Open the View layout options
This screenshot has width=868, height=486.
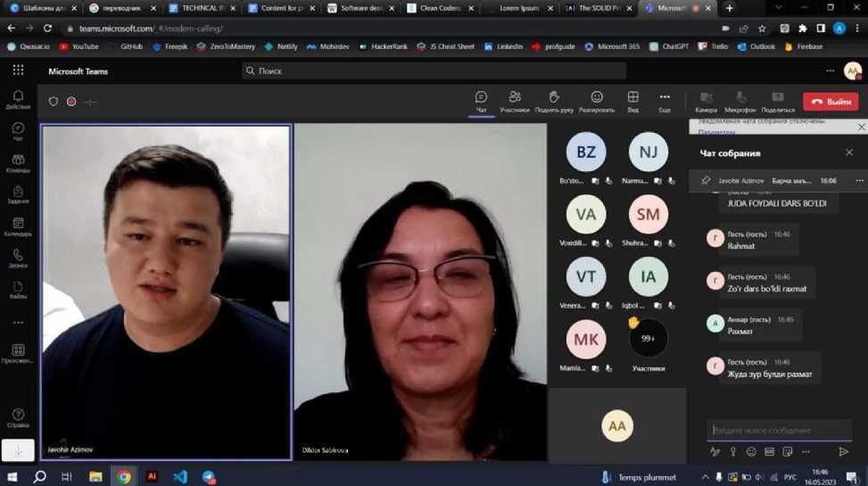(632, 97)
